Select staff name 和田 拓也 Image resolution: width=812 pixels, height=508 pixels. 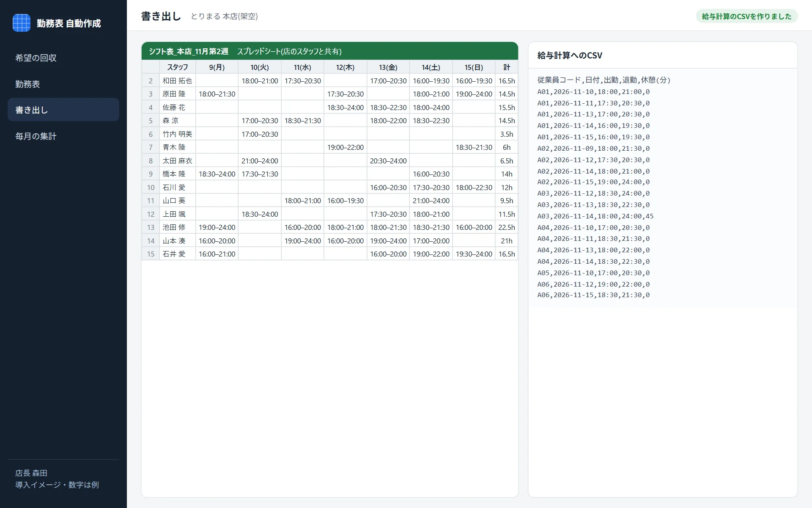tap(178, 80)
